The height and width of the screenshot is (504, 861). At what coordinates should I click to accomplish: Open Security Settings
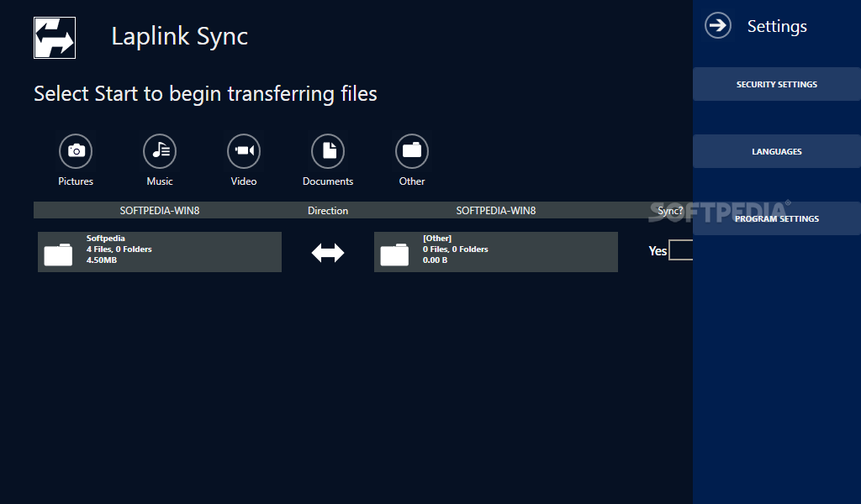tap(776, 84)
